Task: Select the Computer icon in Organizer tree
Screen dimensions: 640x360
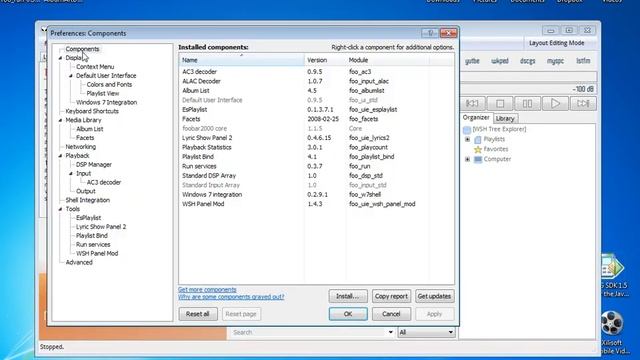Action: coord(478,159)
